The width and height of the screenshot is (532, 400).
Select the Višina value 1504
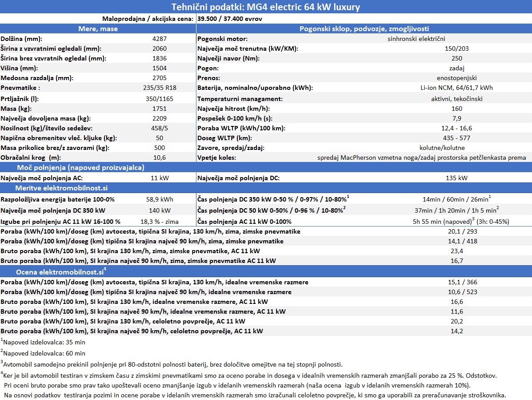point(160,68)
